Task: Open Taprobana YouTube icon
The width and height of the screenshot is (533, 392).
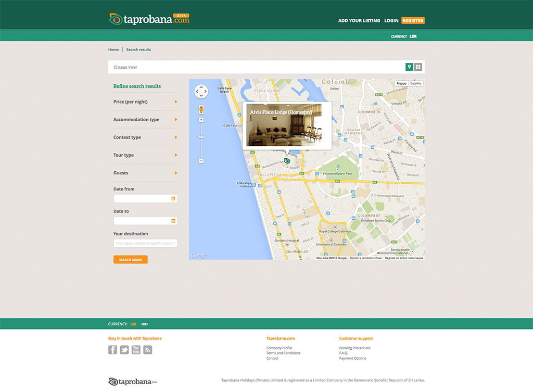Action: pos(136,350)
